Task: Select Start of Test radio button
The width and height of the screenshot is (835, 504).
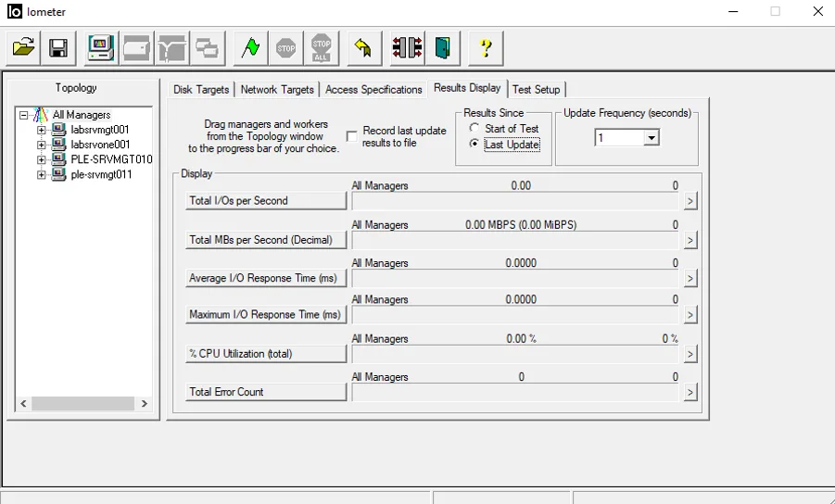Action: (x=474, y=128)
